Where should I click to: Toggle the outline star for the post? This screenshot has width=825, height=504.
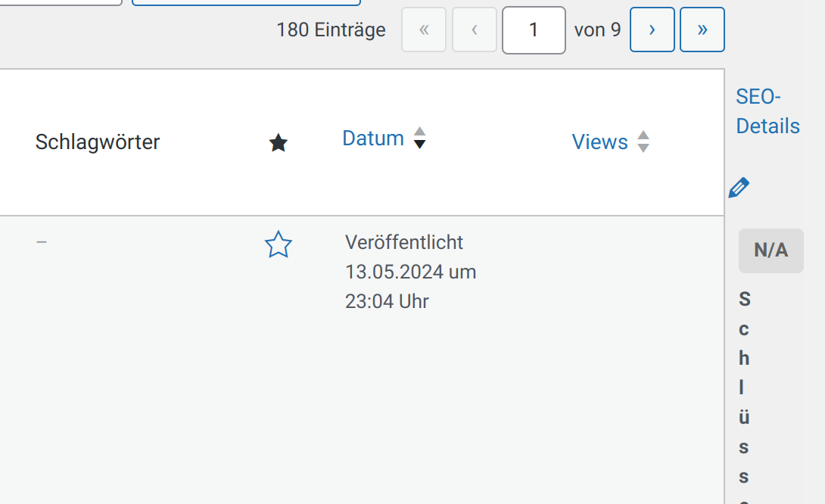[x=279, y=245]
